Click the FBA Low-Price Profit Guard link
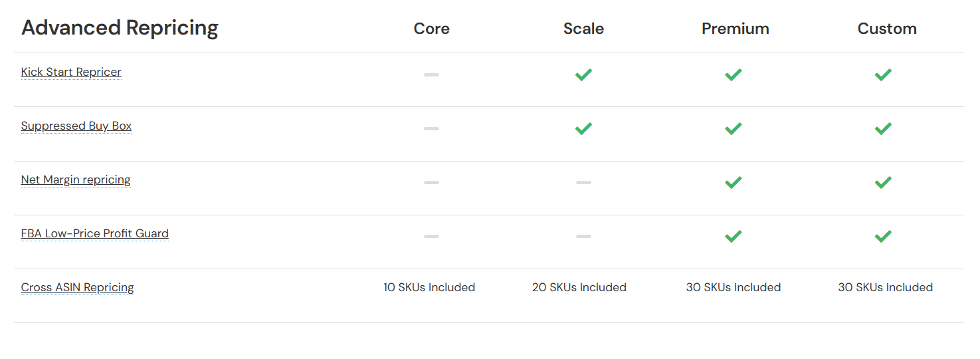This screenshot has height=359, width=980. [x=94, y=233]
